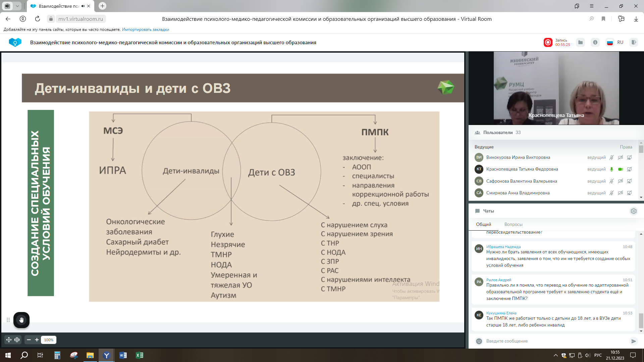Screen dimensions: 644x362
Task: Click the raise hand button
Action: tap(21, 320)
